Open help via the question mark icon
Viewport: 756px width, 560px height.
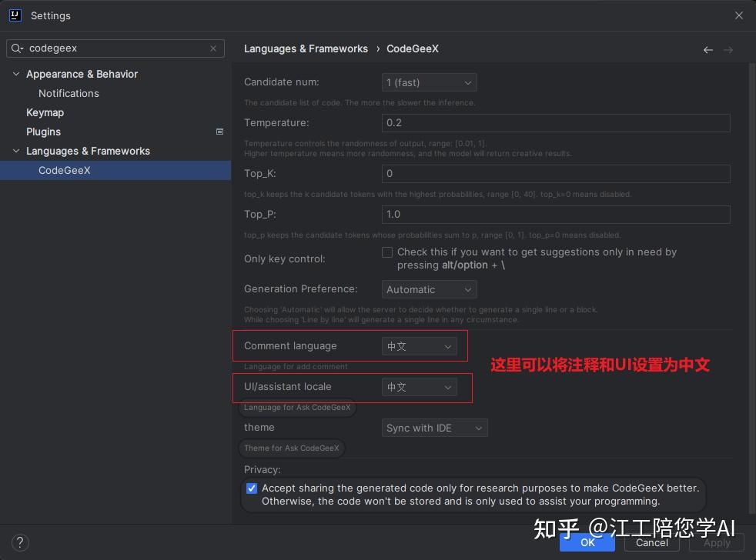[19, 542]
